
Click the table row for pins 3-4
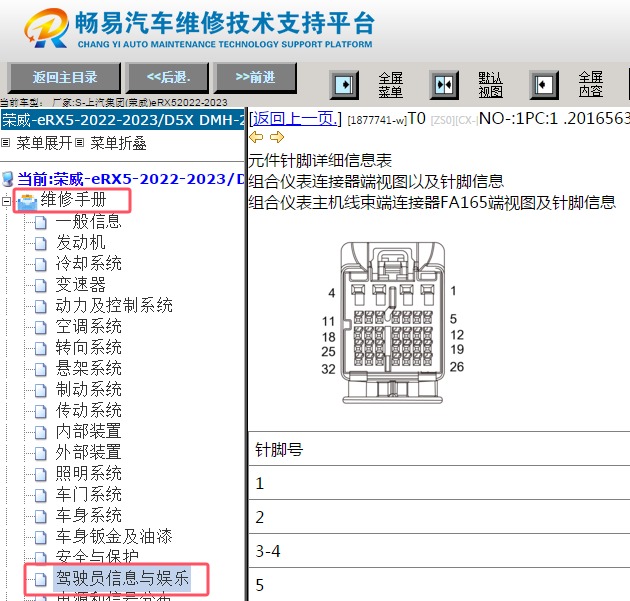439,551
